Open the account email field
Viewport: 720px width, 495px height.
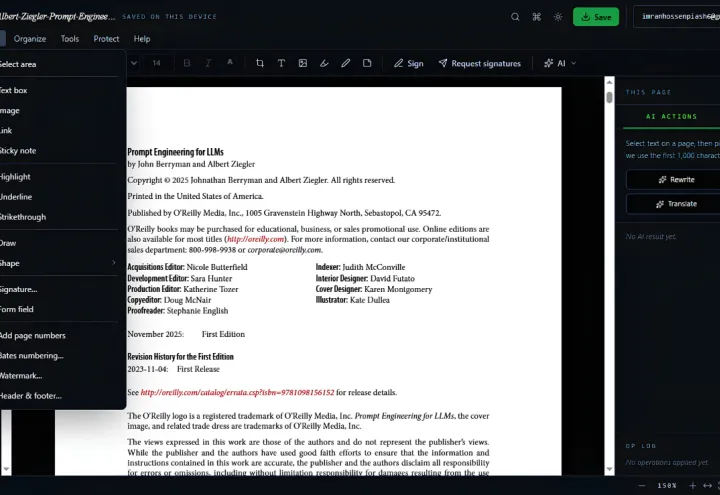tap(677, 17)
